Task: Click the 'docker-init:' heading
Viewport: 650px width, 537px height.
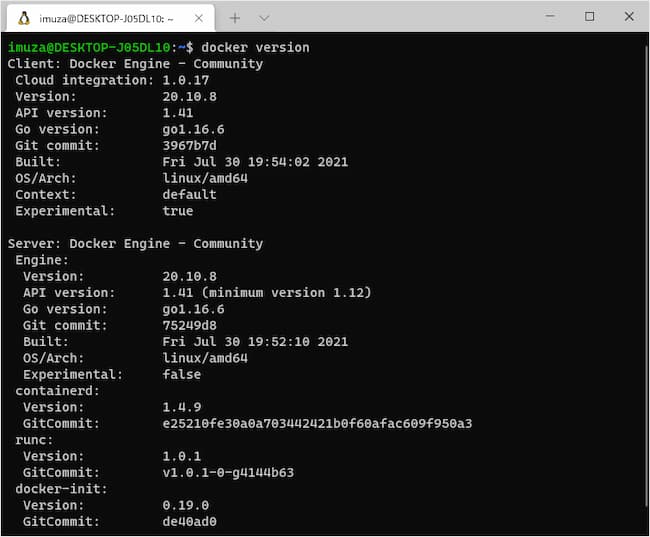Action: (x=61, y=489)
